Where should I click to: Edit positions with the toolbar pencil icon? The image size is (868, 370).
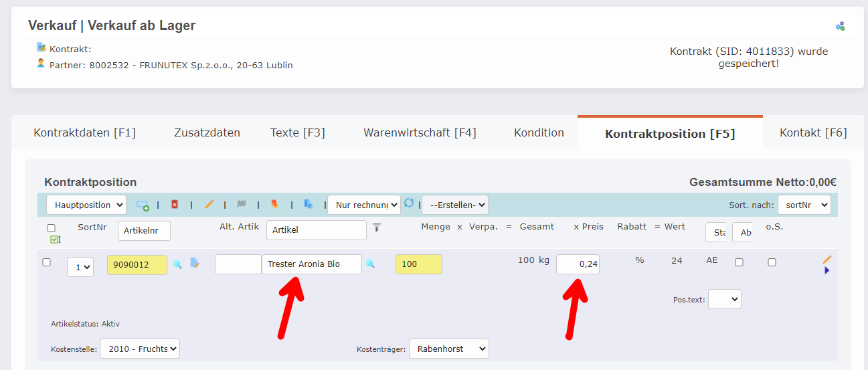click(x=209, y=204)
